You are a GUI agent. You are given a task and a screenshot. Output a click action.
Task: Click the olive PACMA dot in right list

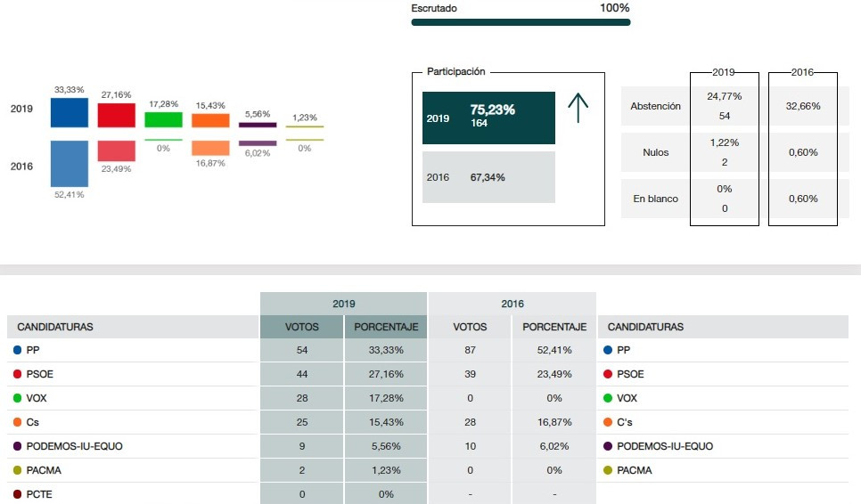(607, 470)
